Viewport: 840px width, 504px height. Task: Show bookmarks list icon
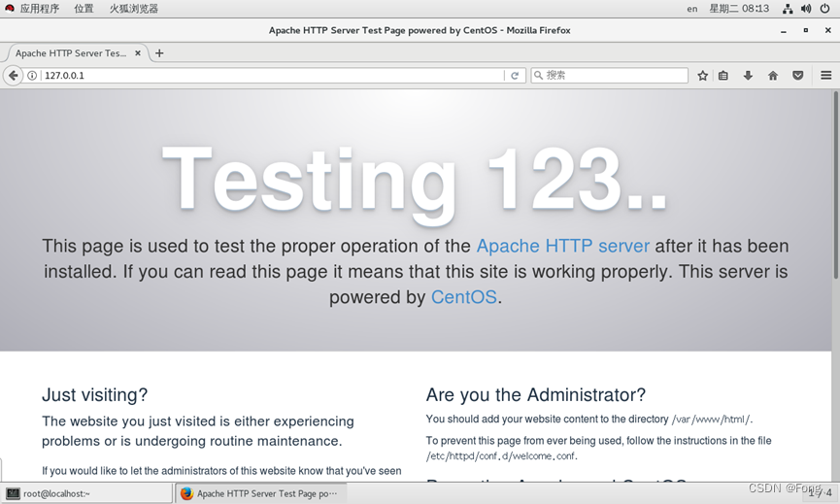[x=723, y=76]
